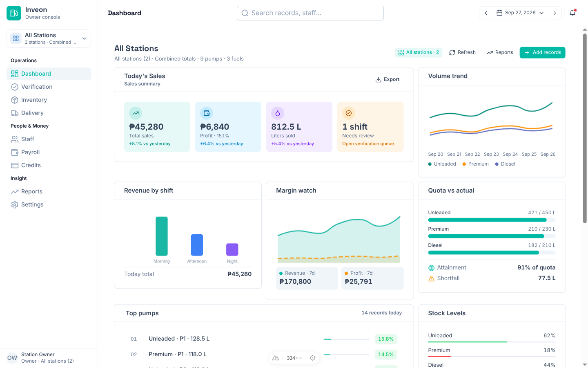Click the Shortfall warning triangle icon

[431, 278]
